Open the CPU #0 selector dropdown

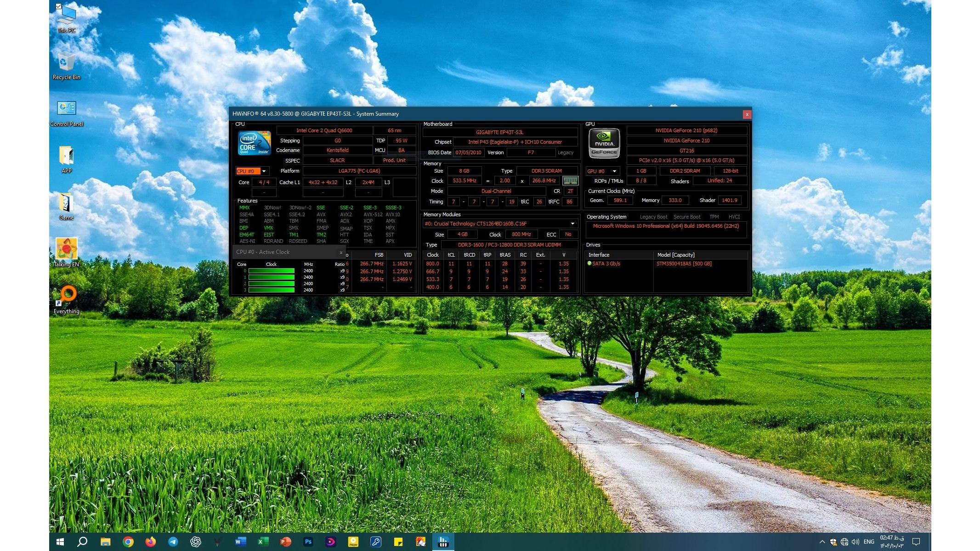[x=264, y=171]
